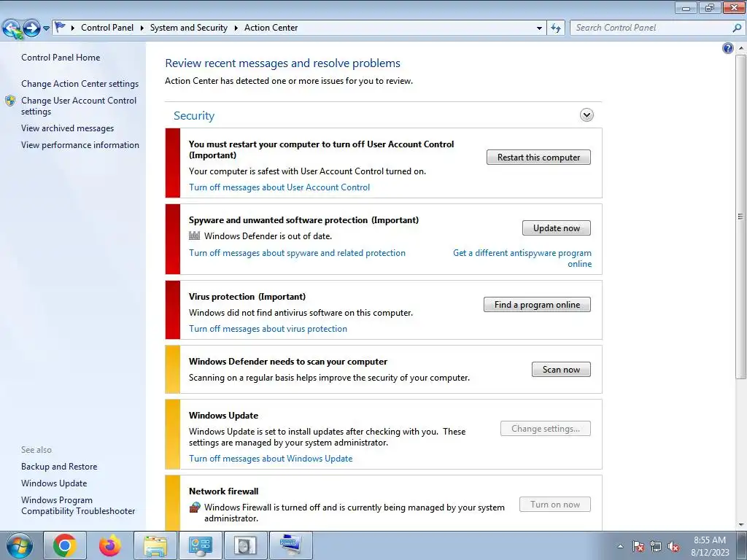Get a different antispyware program online
The height and width of the screenshot is (560, 747).
[522, 259]
